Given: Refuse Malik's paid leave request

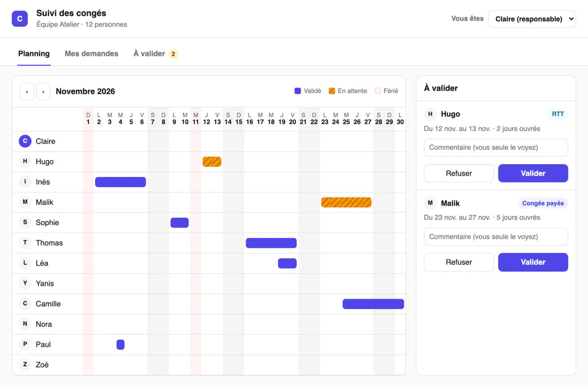Looking at the screenshot, I should pyautogui.click(x=459, y=262).
